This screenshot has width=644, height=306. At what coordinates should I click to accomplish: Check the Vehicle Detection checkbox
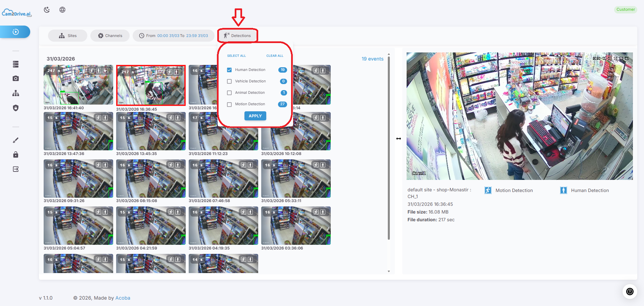229,81
